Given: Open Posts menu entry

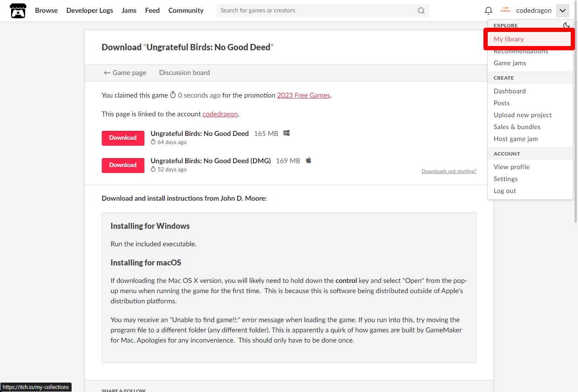Looking at the screenshot, I should [x=501, y=103].
